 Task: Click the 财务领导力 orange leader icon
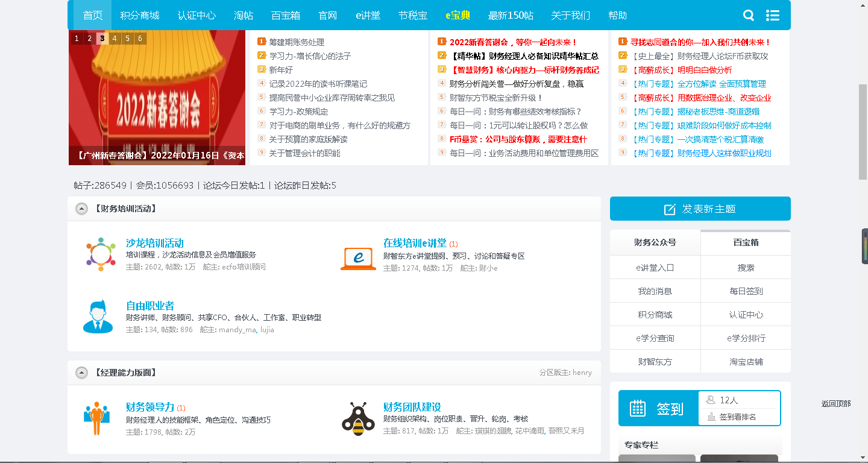click(96, 418)
